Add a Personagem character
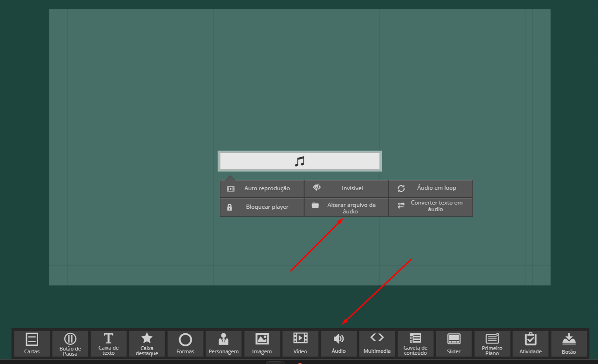 click(224, 344)
